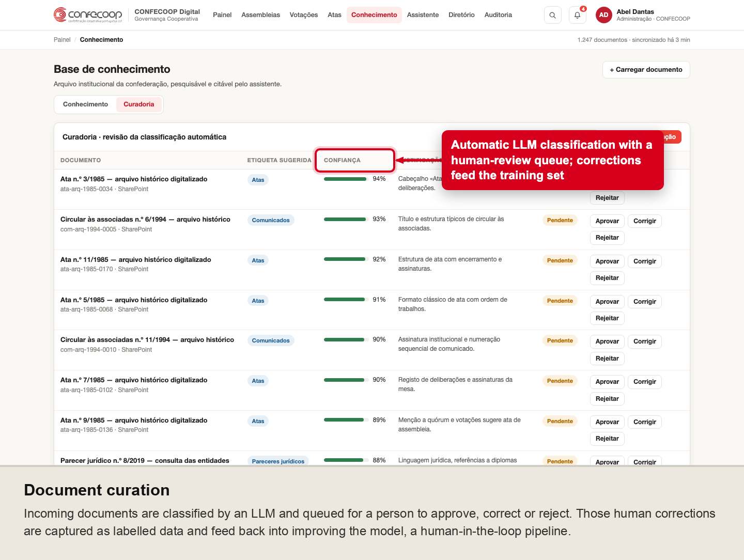Open Ata n.º 3/1985 document title
Screen dimensions: 744x560
pos(134,179)
